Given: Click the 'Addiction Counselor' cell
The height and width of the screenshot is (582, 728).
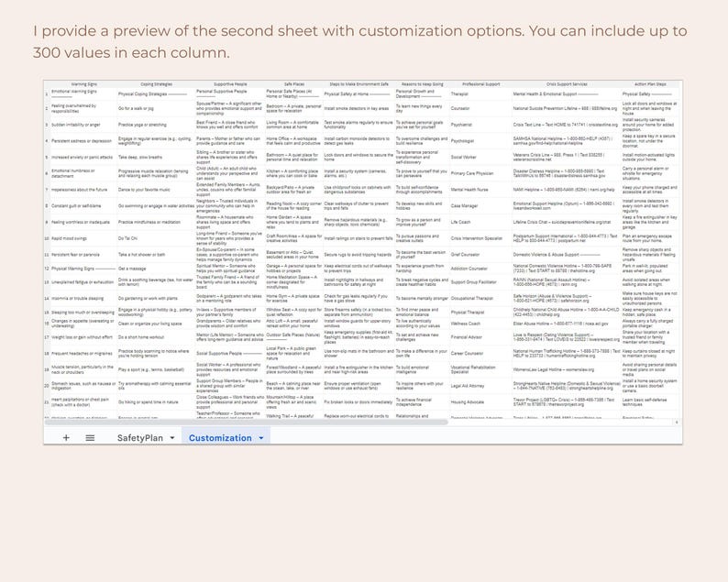Looking at the screenshot, I should [481, 269].
